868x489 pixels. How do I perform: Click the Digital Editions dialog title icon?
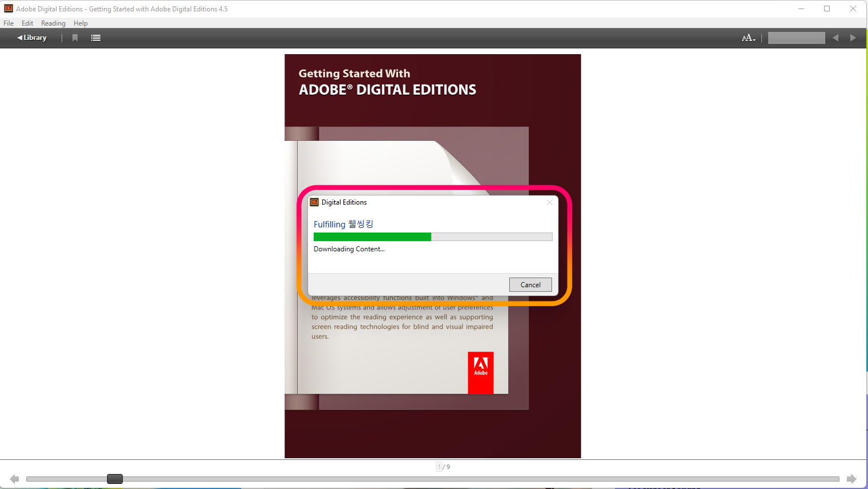[314, 202]
